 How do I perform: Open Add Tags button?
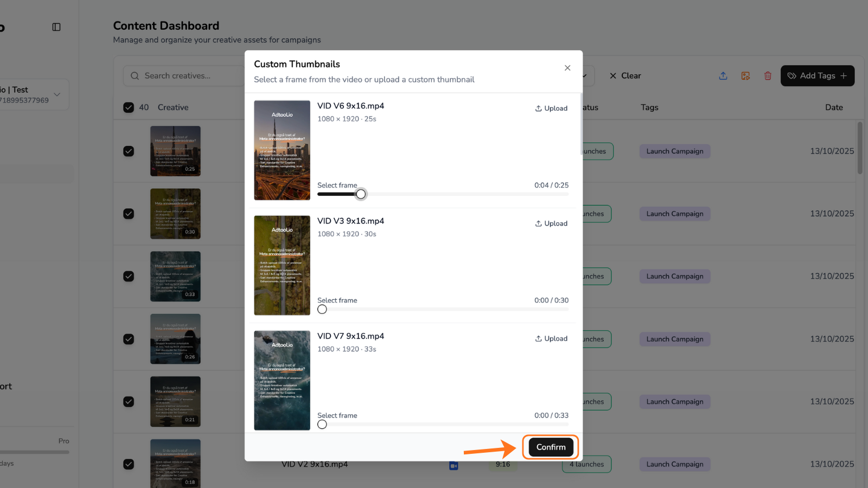click(817, 76)
